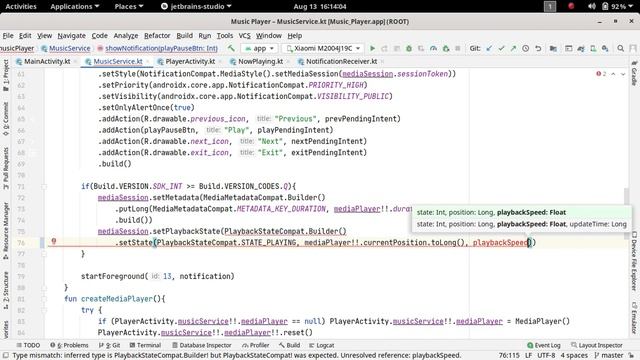This screenshot has width=640, height=360.
Task: Open Resource Manager tool window sidebar
Action: 6,231
